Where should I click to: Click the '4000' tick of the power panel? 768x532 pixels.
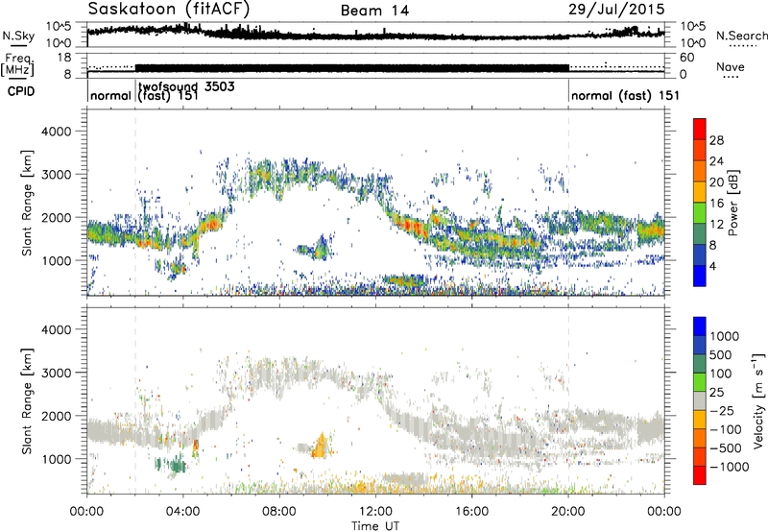click(x=56, y=132)
